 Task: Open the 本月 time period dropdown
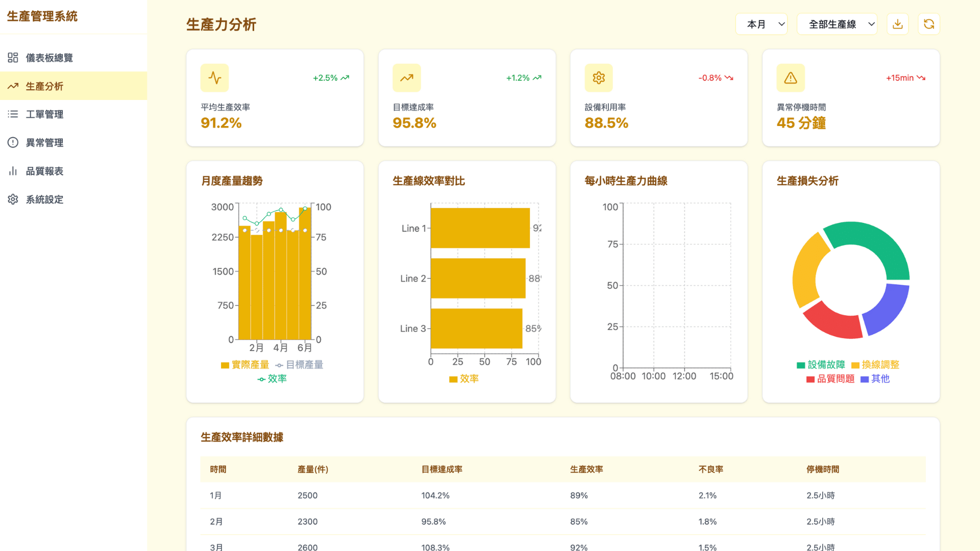[761, 23]
